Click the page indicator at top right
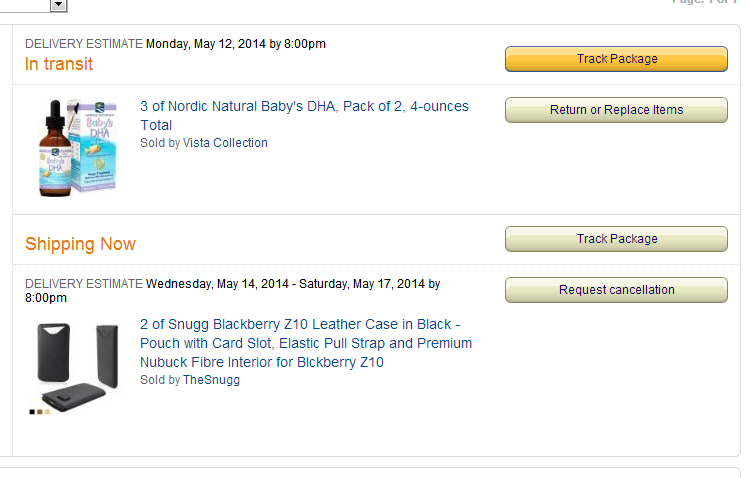748x478 pixels. tap(704, 2)
